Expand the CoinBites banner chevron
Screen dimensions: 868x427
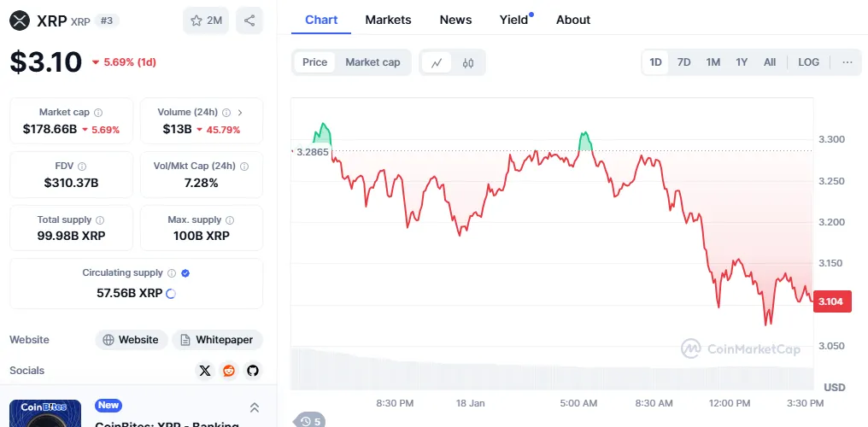pyautogui.click(x=255, y=408)
